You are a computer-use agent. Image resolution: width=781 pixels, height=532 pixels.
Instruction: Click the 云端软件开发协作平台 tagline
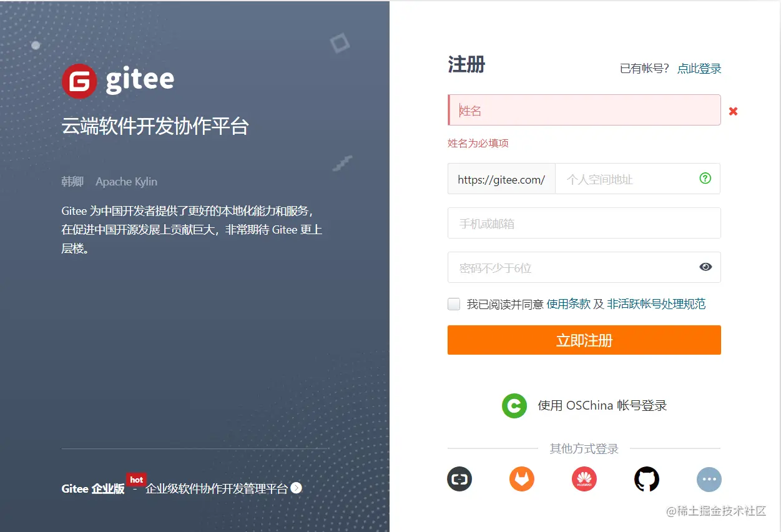[155, 126]
